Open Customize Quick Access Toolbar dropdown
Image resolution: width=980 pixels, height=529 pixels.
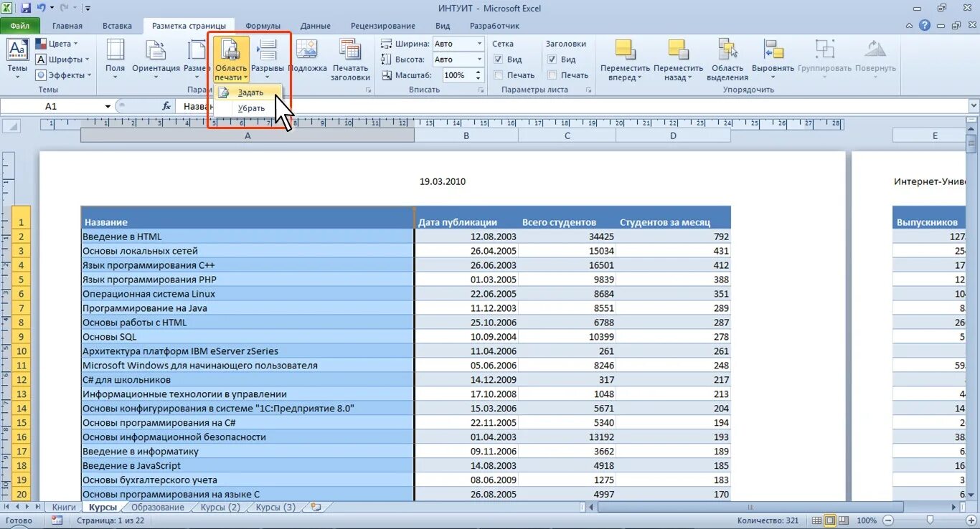tap(88, 9)
